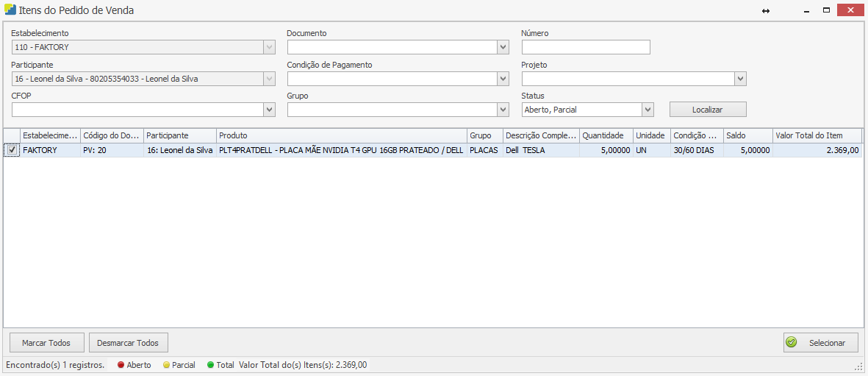Focus the Número input field

(586, 48)
